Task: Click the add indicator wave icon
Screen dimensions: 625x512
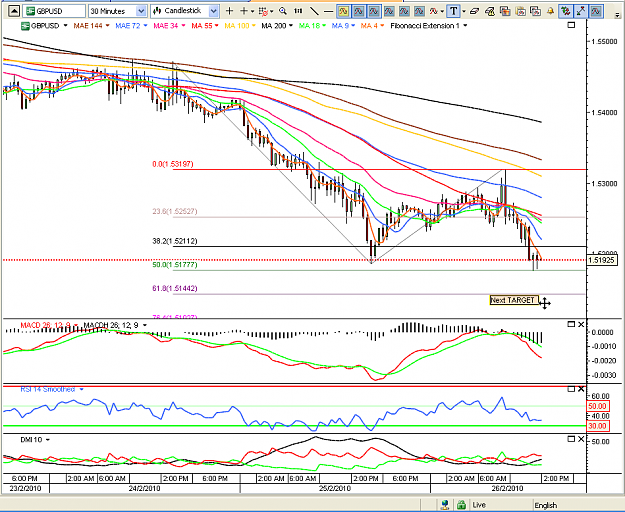Action: point(433,12)
